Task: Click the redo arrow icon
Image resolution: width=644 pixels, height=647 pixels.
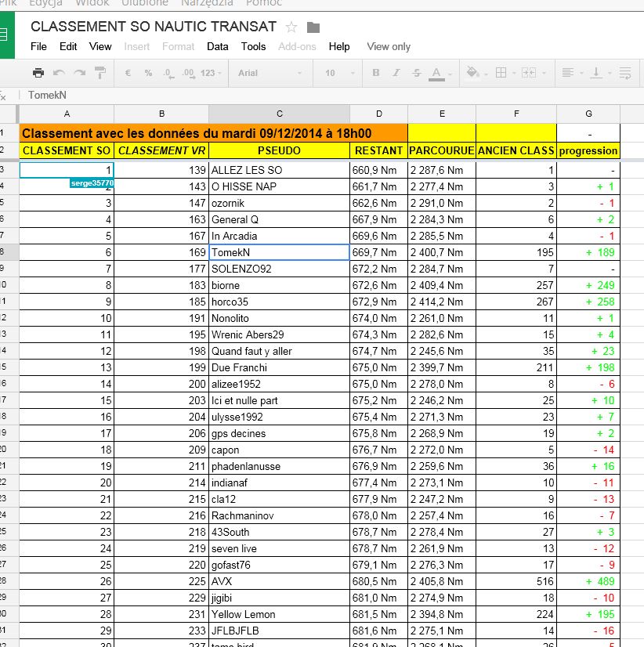Action: (79, 73)
